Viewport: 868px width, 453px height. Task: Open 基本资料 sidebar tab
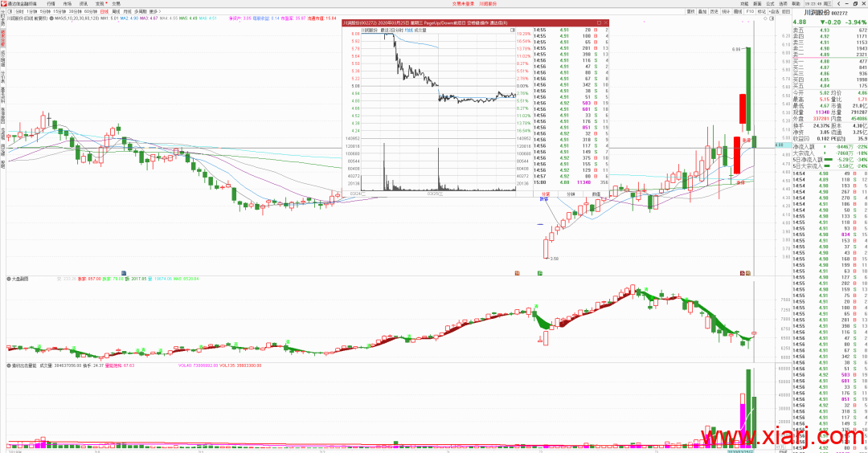[x=2, y=95]
